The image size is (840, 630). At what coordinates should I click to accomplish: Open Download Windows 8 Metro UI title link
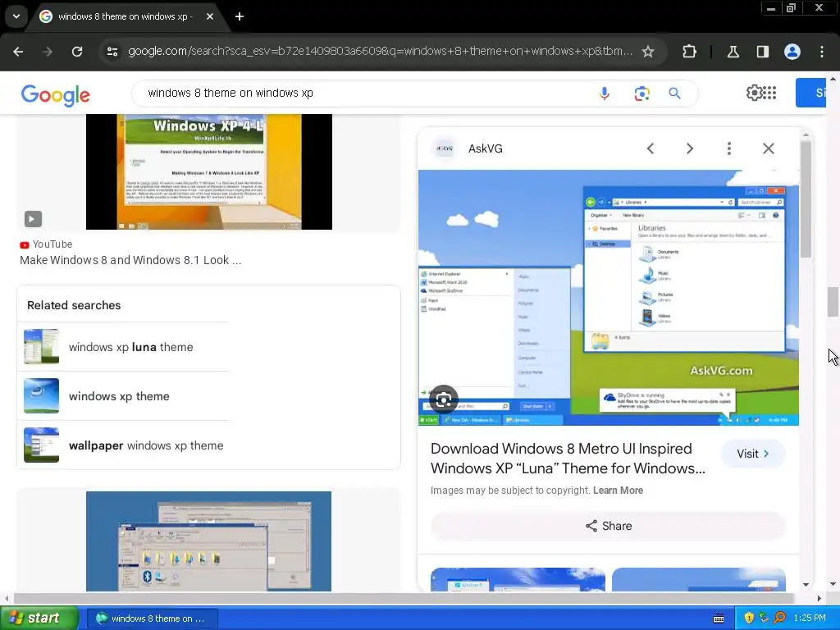(568, 459)
